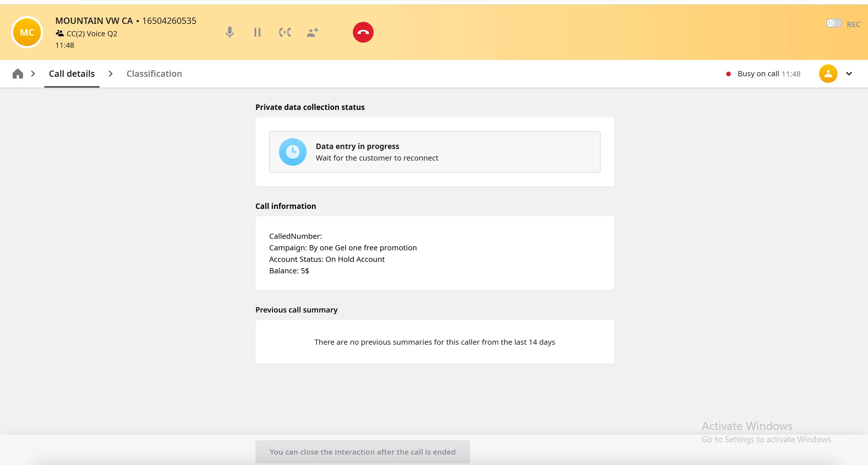Add a participant to the call
Screen dimensions: 868x465
point(312,32)
